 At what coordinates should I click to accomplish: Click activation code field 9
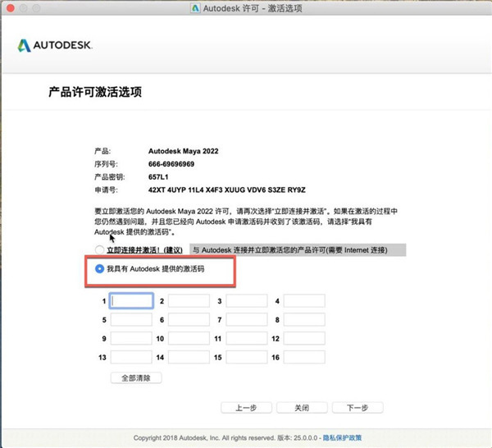tap(131, 338)
